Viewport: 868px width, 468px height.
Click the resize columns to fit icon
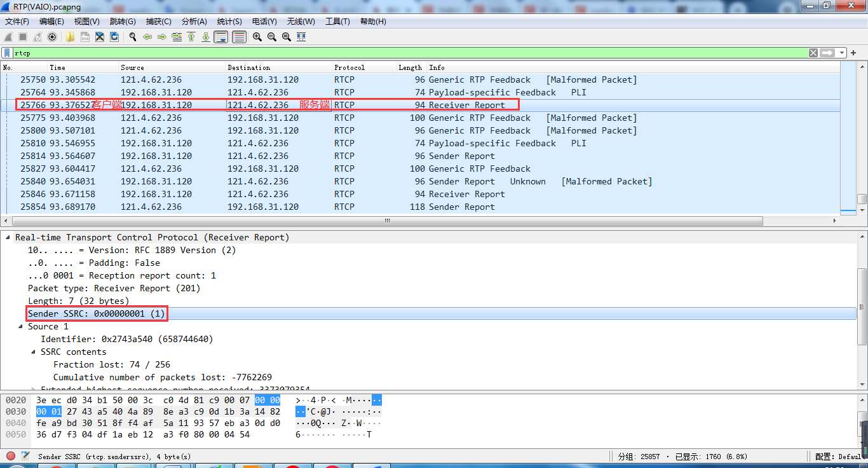[301, 37]
